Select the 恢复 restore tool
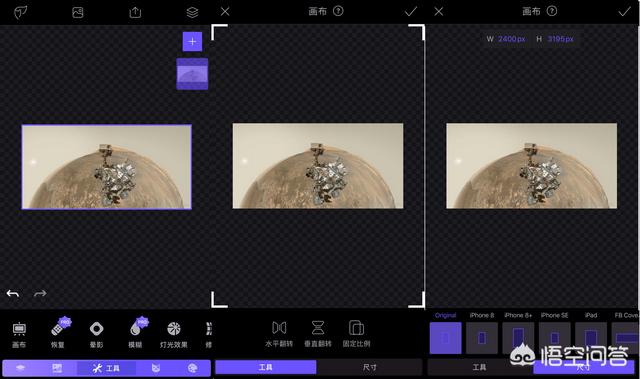This screenshot has width=640, height=379. point(58,333)
